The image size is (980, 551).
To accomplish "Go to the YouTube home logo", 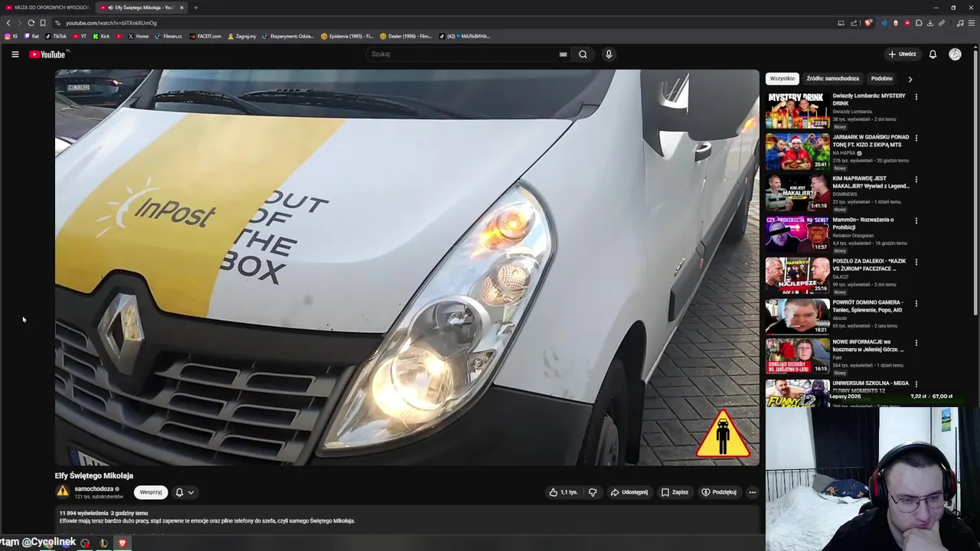I will (x=47, y=54).
